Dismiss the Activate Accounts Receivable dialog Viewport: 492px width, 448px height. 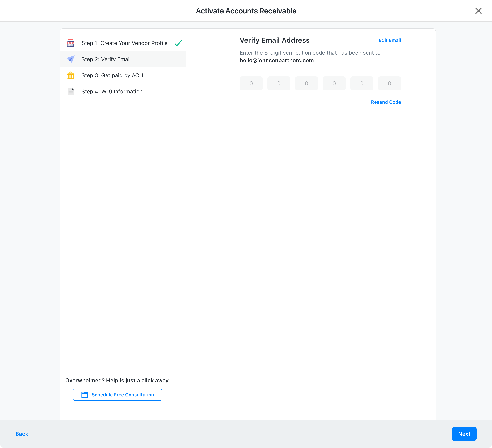[478, 11]
